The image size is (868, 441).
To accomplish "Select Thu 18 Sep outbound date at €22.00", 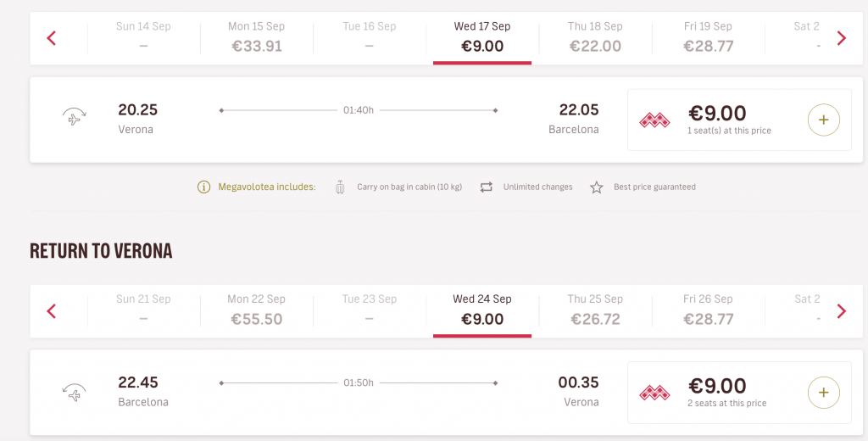I will click(595, 37).
